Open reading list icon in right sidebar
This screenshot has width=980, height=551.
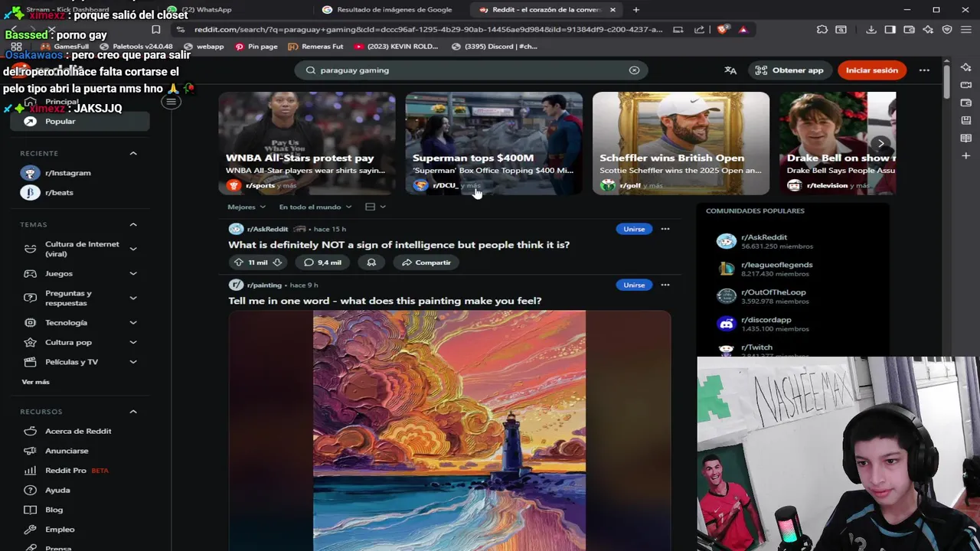tap(966, 139)
